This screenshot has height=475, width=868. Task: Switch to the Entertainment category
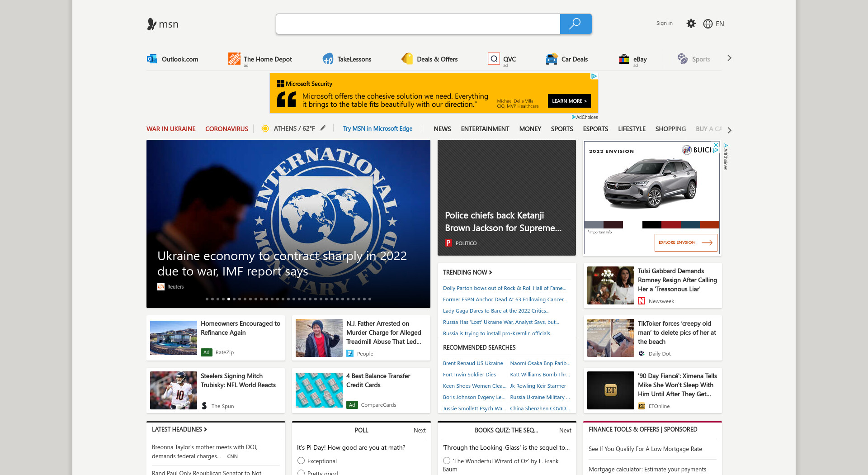tap(485, 129)
